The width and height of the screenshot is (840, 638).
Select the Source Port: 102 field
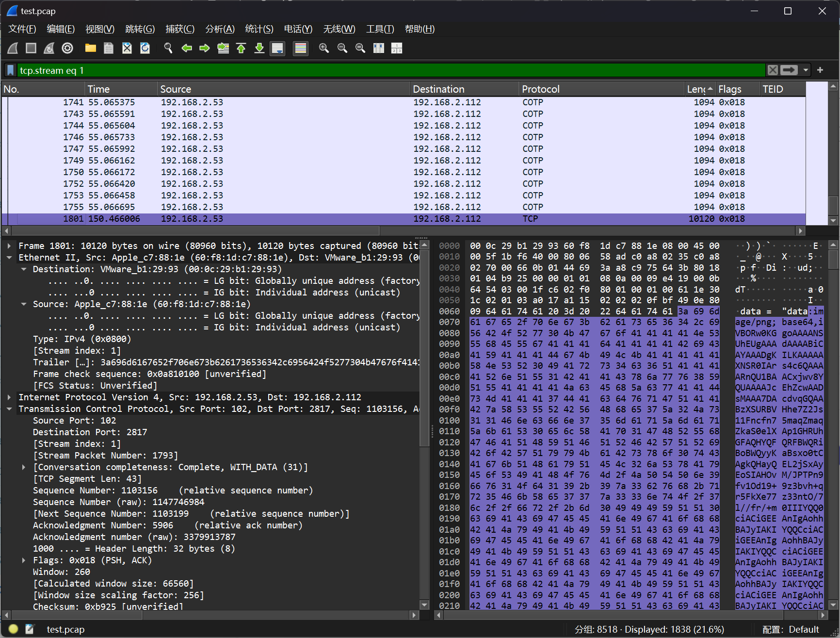tap(74, 421)
